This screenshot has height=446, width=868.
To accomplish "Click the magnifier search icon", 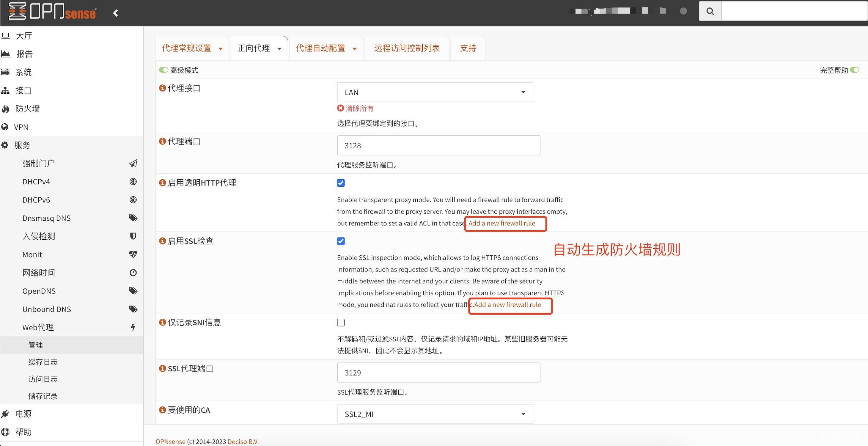I will 710,11.
